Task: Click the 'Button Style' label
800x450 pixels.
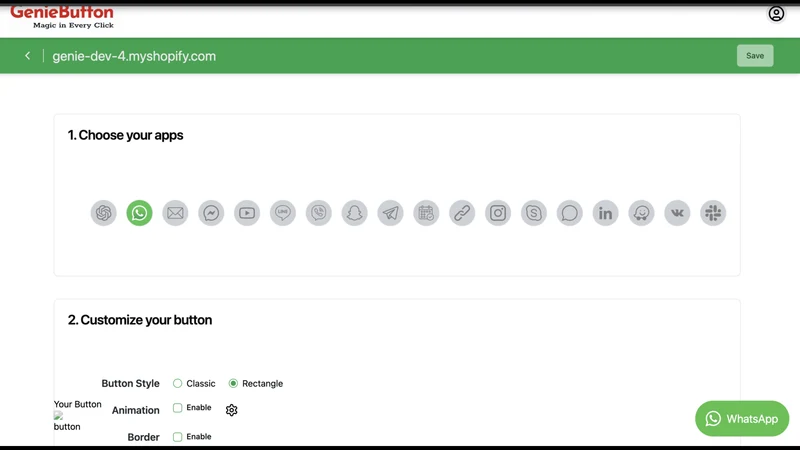Action: pos(130,383)
